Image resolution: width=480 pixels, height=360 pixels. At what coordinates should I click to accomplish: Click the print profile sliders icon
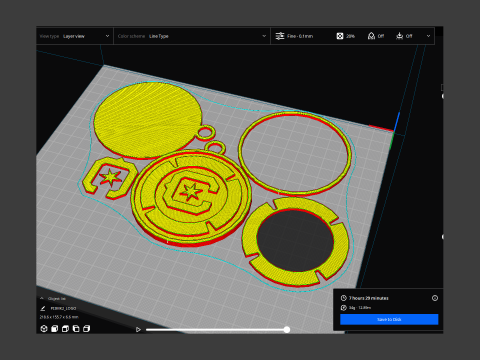point(280,36)
